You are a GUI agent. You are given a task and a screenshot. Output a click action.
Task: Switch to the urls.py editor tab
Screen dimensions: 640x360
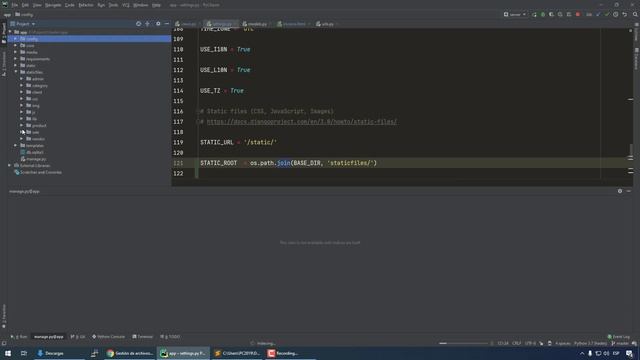(x=326, y=24)
